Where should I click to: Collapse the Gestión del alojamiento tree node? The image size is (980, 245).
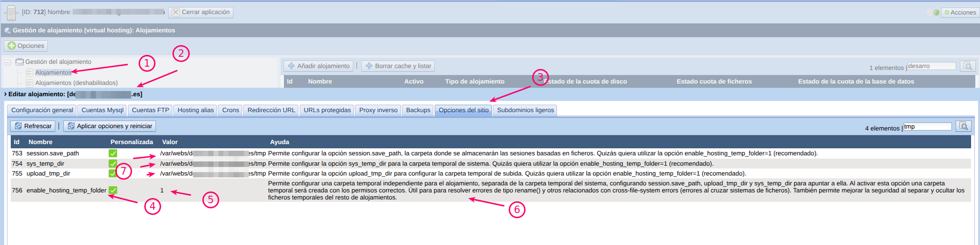7,62
